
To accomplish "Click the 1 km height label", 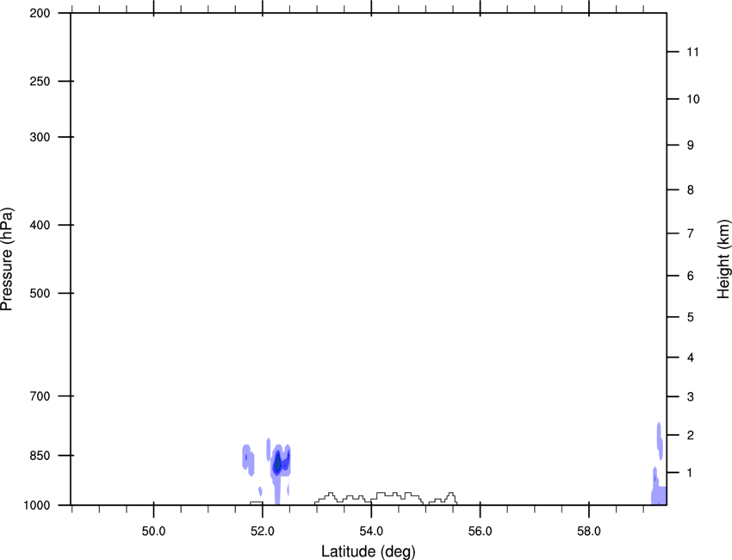I will click(x=690, y=473).
